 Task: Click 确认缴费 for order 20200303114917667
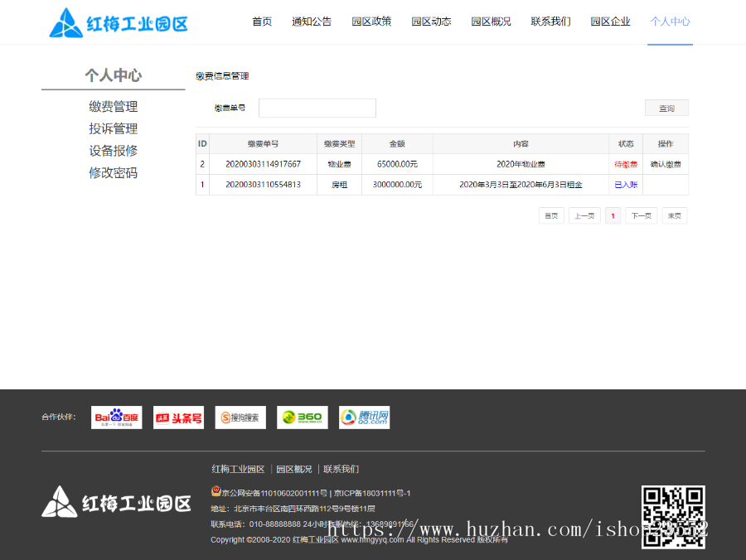666,163
